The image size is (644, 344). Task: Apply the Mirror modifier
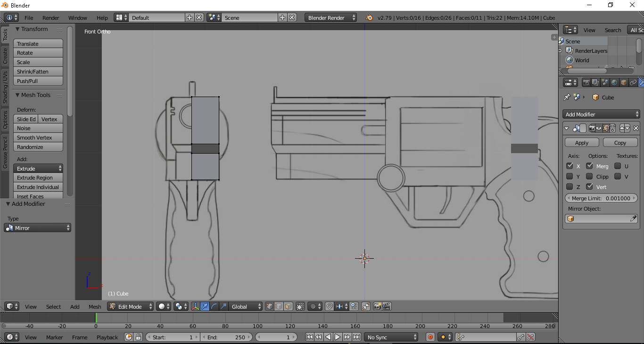click(581, 142)
